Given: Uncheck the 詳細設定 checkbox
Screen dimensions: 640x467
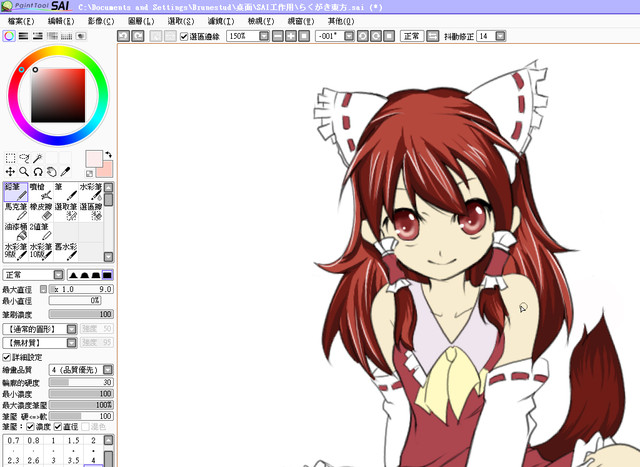Looking at the screenshot, I should (7, 357).
